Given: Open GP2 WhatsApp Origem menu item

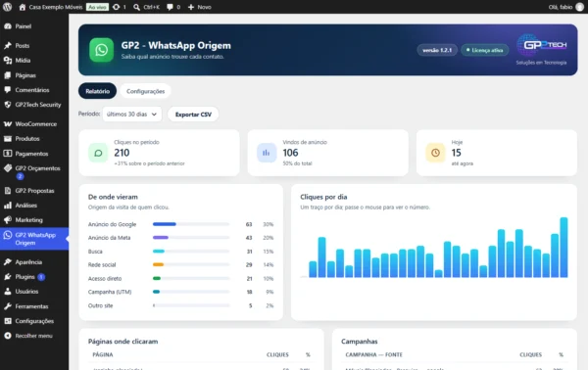Looking at the screenshot, I should pyautogui.click(x=34, y=239).
